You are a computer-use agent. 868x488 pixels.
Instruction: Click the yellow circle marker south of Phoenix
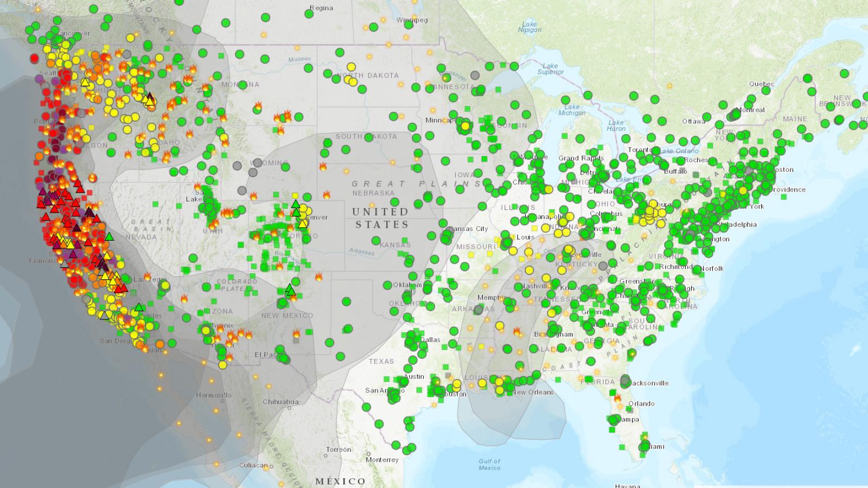click(x=222, y=365)
